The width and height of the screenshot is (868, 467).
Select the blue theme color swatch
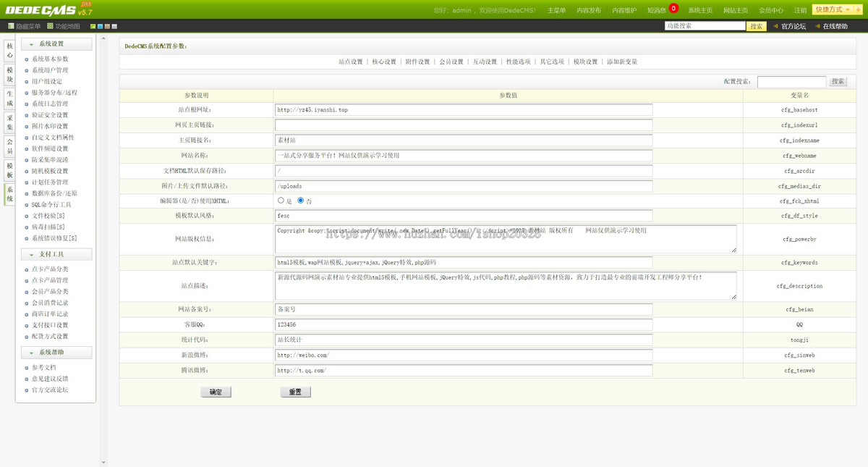100,27
